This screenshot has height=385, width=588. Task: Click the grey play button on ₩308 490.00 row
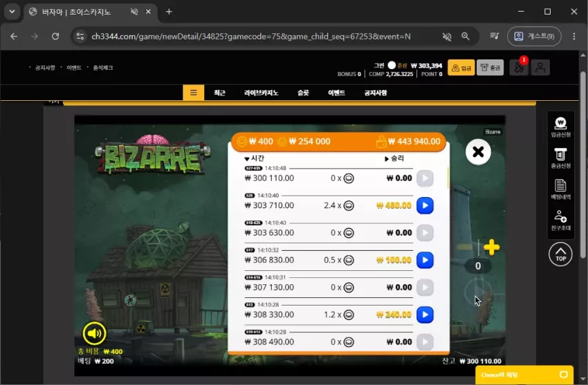point(425,341)
